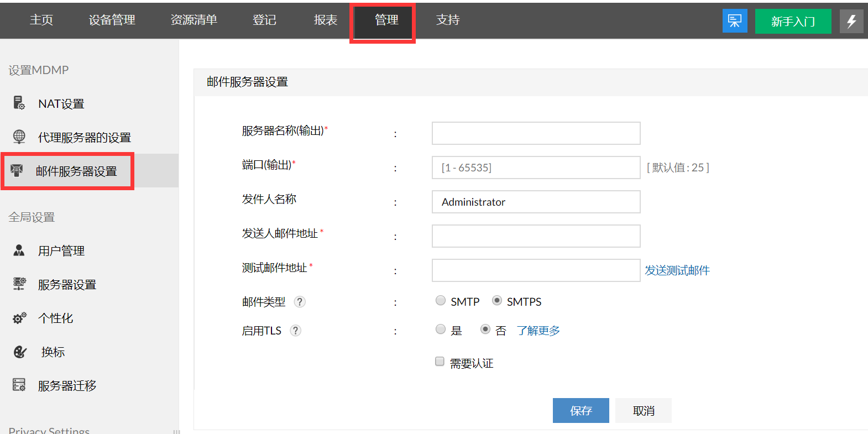Switch to the 资源清单 tab
The width and height of the screenshot is (868, 434).
point(194,20)
